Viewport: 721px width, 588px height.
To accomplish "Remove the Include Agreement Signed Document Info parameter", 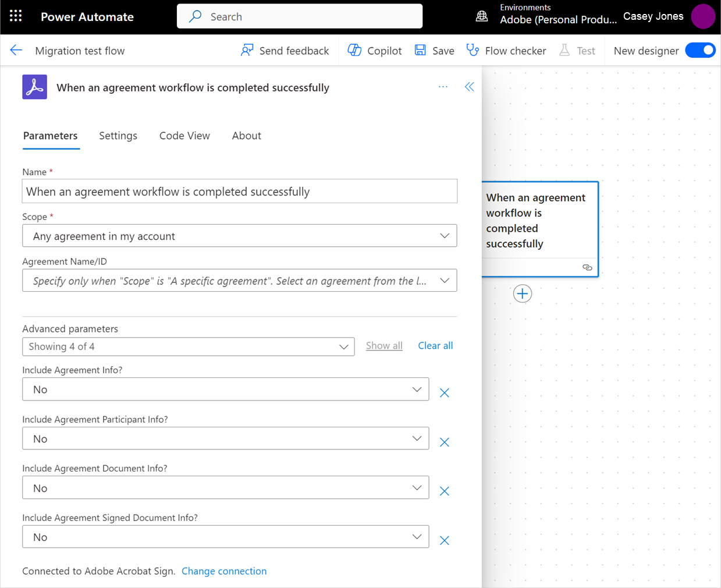I will coord(444,540).
